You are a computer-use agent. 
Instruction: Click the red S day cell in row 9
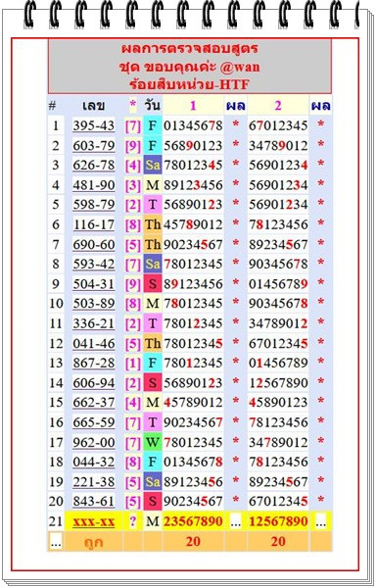153,284
